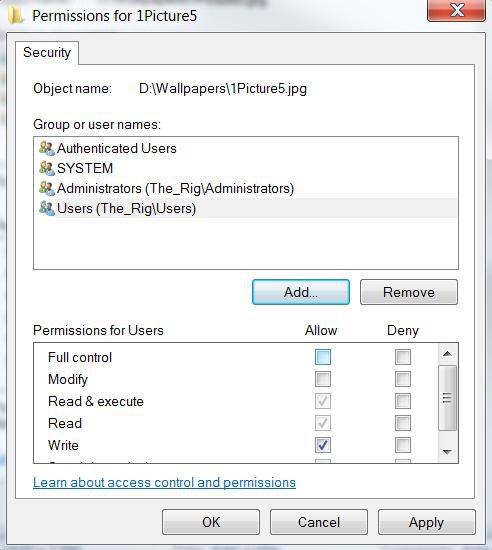The height and width of the screenshot is (550, 492).
Task: Select the Administrators group icon
Action: 47,188
